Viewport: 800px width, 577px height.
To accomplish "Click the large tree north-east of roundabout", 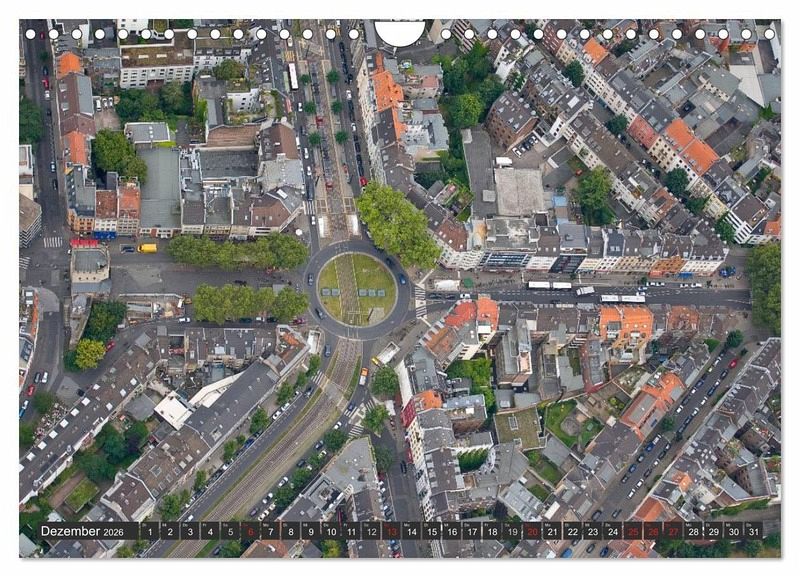I will point(397,223).
